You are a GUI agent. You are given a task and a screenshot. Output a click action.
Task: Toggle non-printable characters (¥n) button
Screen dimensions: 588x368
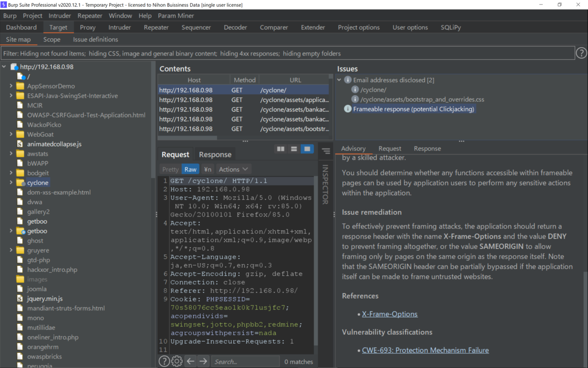click(x=208, y=169)
